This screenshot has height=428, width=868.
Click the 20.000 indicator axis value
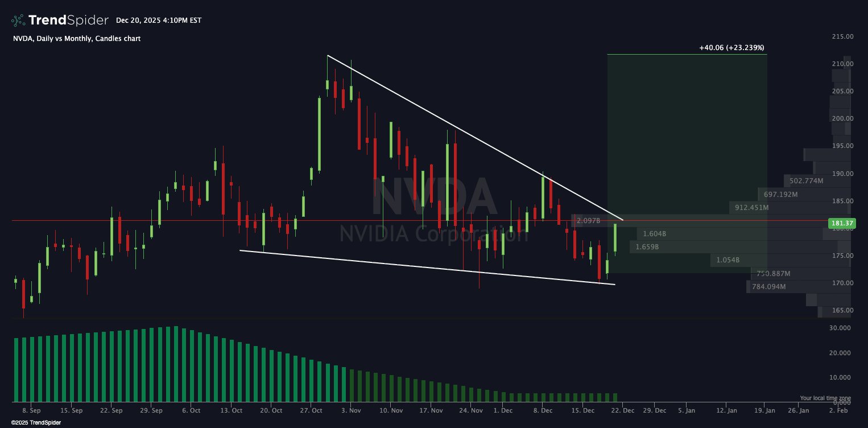pos(840,353)
